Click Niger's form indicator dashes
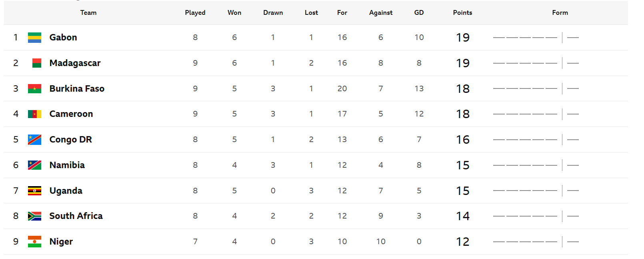Image resolution: width=644 pixels, height=259 pixels. (x=536, y=242)
